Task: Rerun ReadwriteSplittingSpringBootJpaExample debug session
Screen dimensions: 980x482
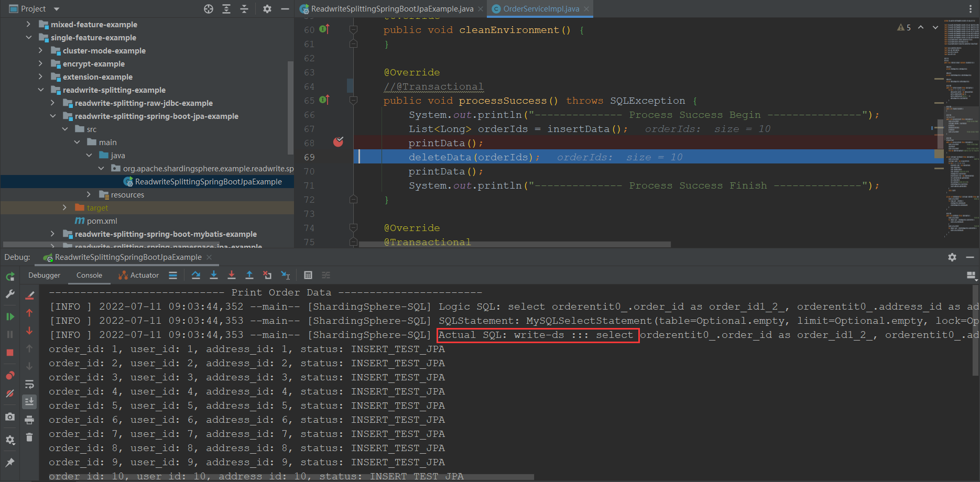Action: tap(9, 276)
